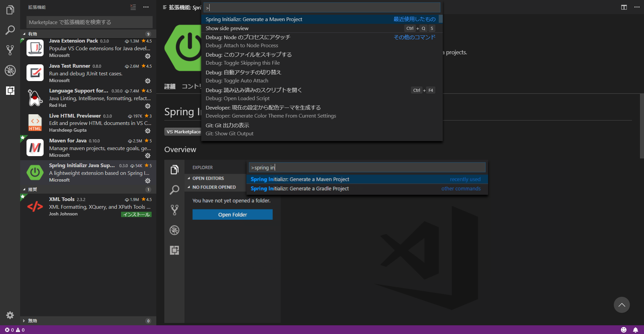Open editor more actions menu
Screen dimensions: 644x334
(x=637, y=7)
